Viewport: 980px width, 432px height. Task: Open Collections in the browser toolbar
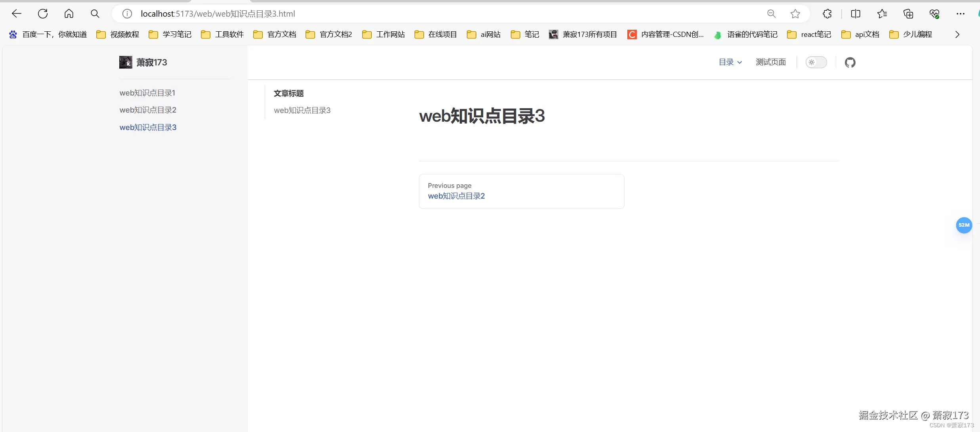point(908,13)
